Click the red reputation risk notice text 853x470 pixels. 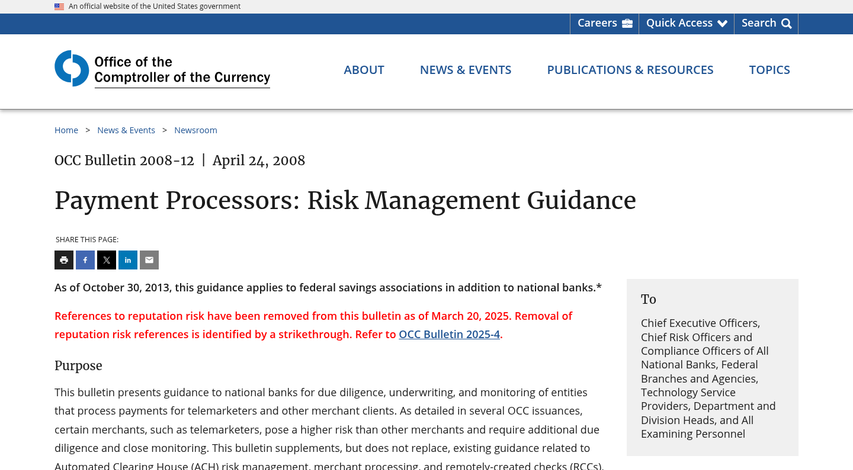pyautogui.click(x=313, y=325)
